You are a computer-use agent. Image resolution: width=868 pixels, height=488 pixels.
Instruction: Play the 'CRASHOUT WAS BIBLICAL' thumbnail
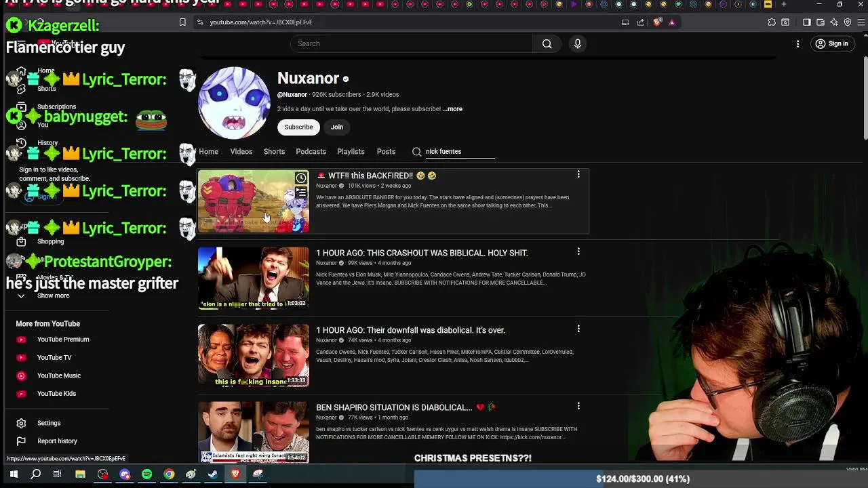(254, 279)
